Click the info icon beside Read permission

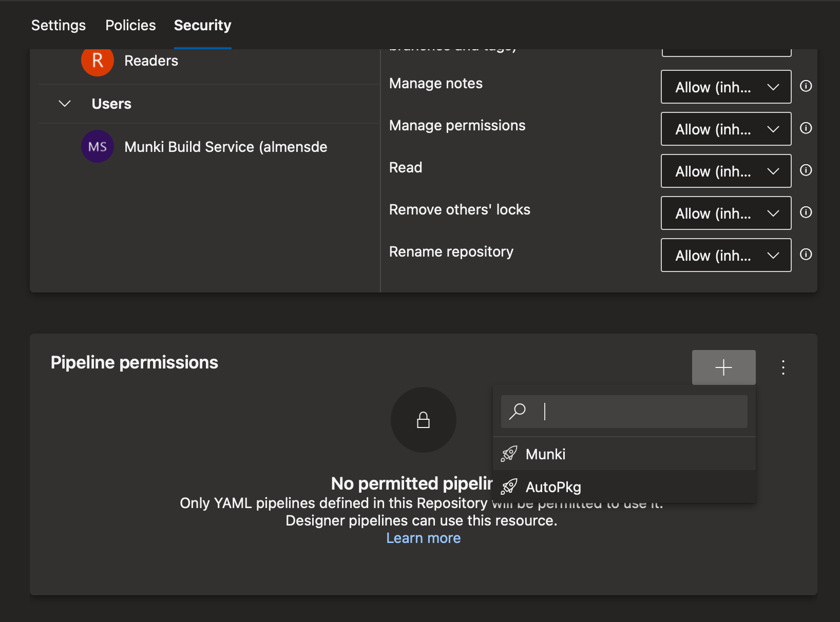(806, 170)
